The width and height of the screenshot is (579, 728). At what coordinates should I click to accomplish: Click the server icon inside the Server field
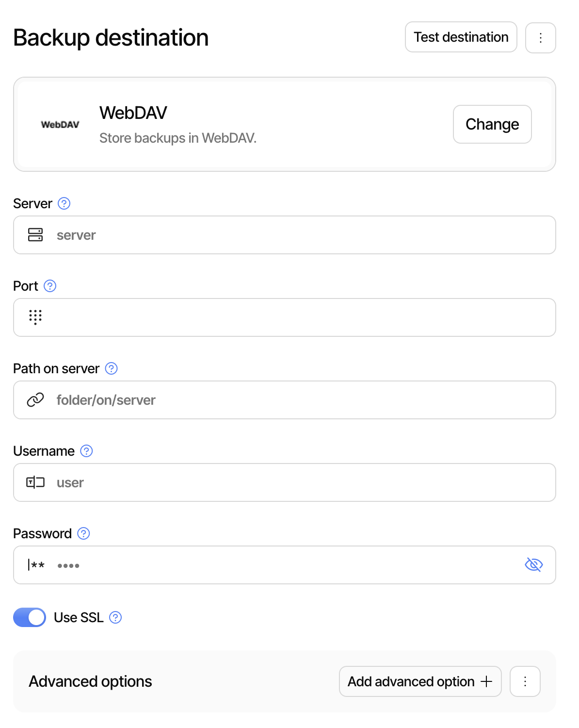pyautogui.click(x=35, y=235)
